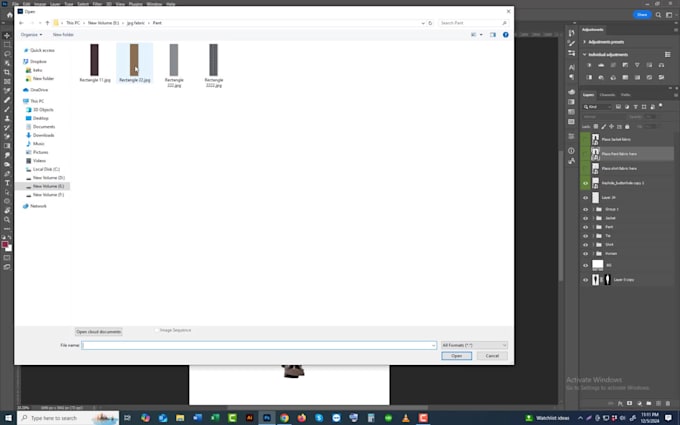Go up one folder level in Open dialog
Screen dimensions: 680x425
[x=47, y=23]
